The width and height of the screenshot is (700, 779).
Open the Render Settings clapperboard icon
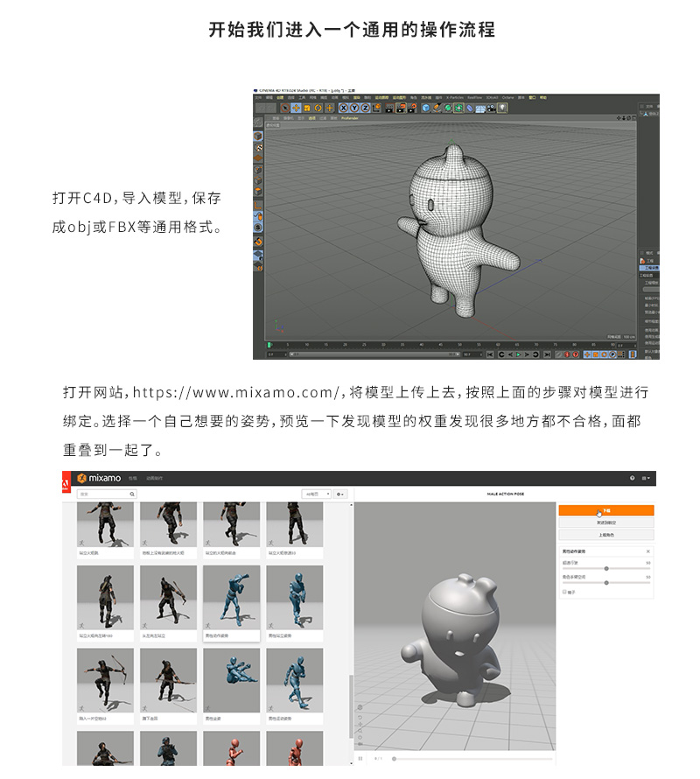pyautogui.click(x=411, y=108)
